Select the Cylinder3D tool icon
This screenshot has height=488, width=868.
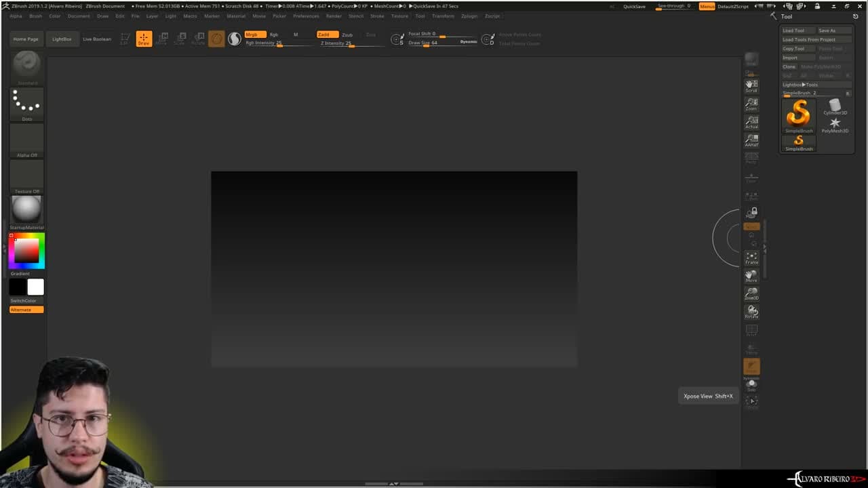tap(835, 107)
